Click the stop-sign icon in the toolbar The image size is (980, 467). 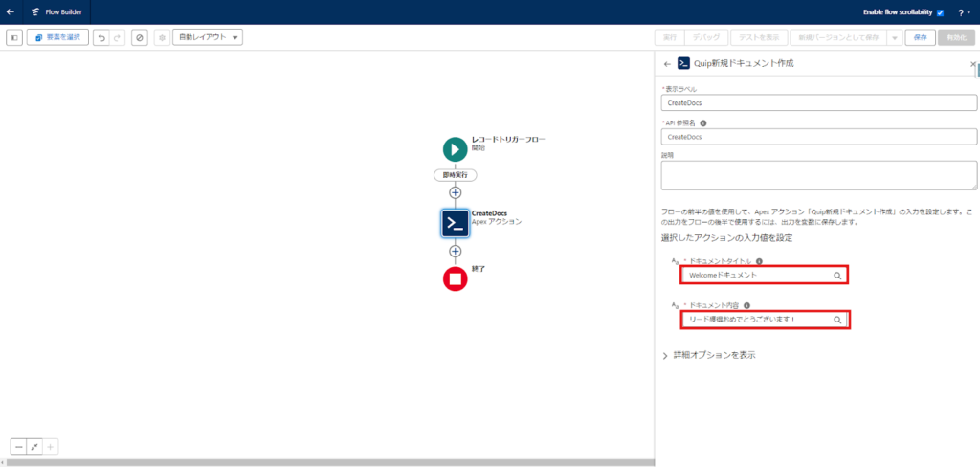(140, 37)
